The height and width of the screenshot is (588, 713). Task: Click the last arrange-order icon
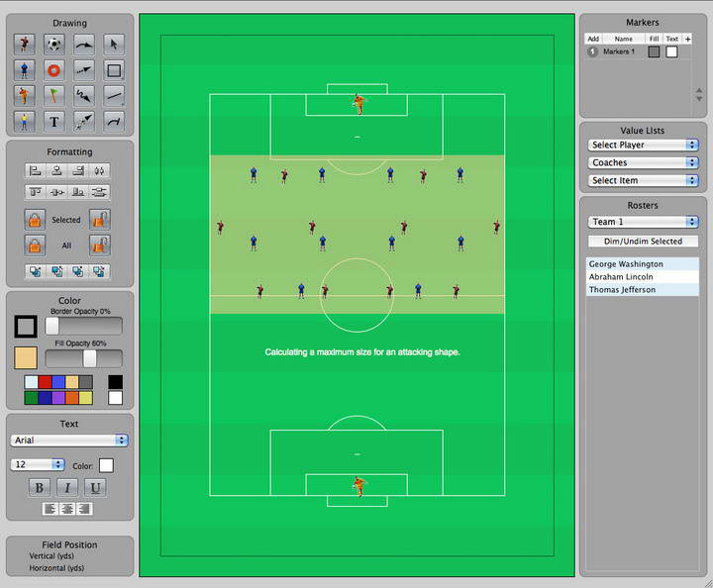(99, 271)
